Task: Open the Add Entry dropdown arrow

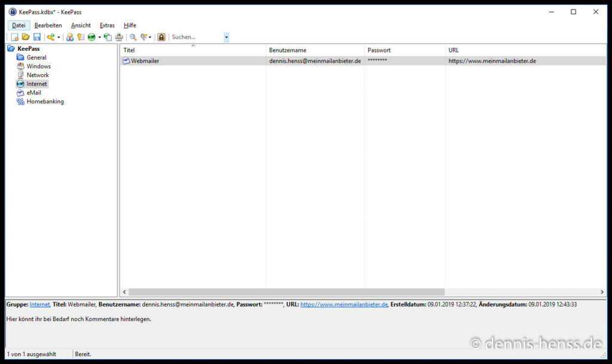Action: 59,38
